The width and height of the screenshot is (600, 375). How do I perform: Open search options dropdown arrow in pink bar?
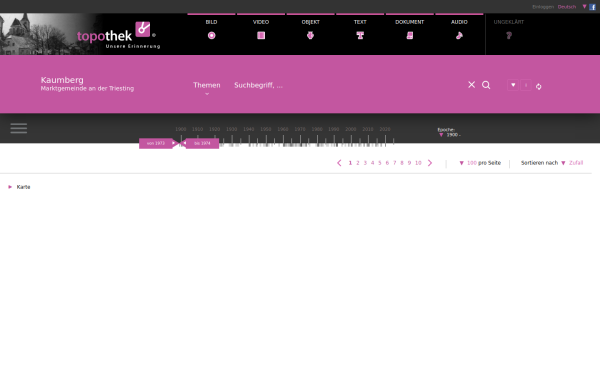click(513, 85)
